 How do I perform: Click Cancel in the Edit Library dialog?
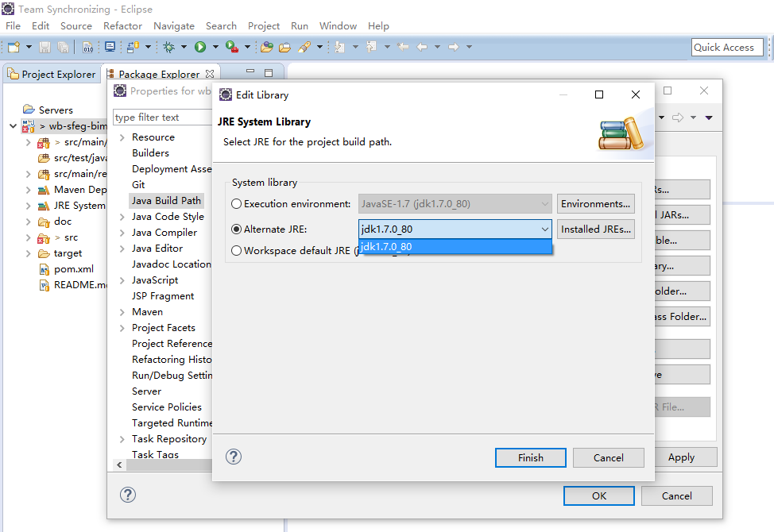point(608,457)
